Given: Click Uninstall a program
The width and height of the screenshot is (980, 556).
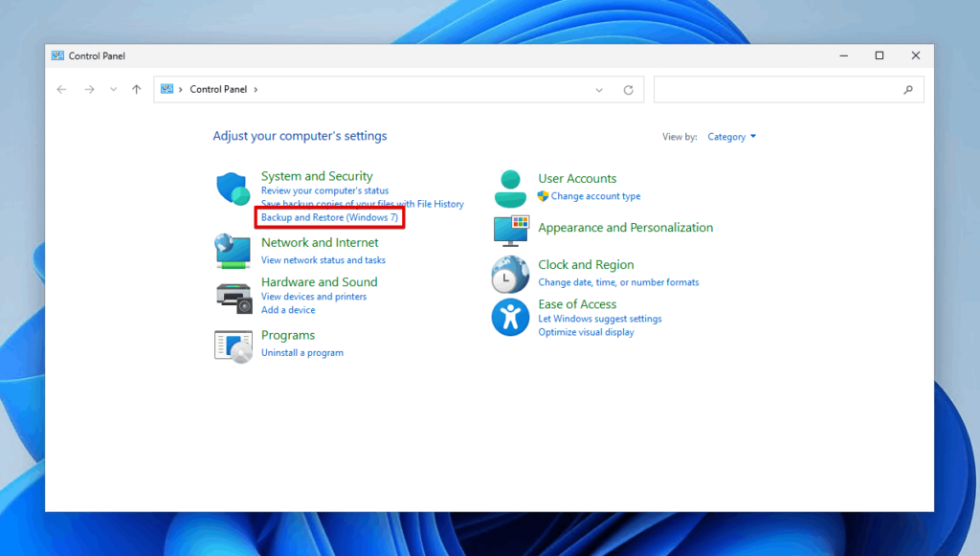Looking at the screenshot, I should tap(302, 352).
